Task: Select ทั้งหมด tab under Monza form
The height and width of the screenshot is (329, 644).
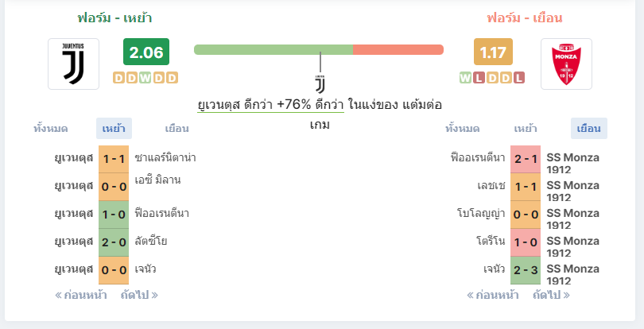Action: tap(463, 129)
